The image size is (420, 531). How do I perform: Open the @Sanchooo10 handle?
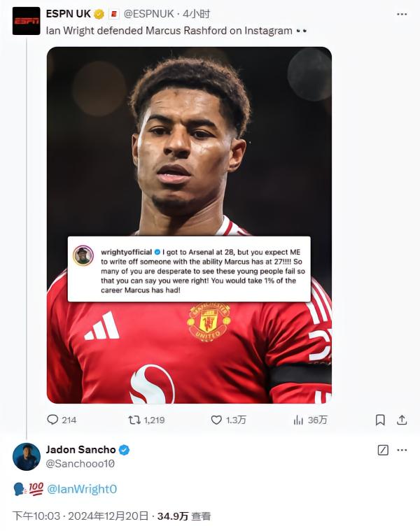click(80, 463)
